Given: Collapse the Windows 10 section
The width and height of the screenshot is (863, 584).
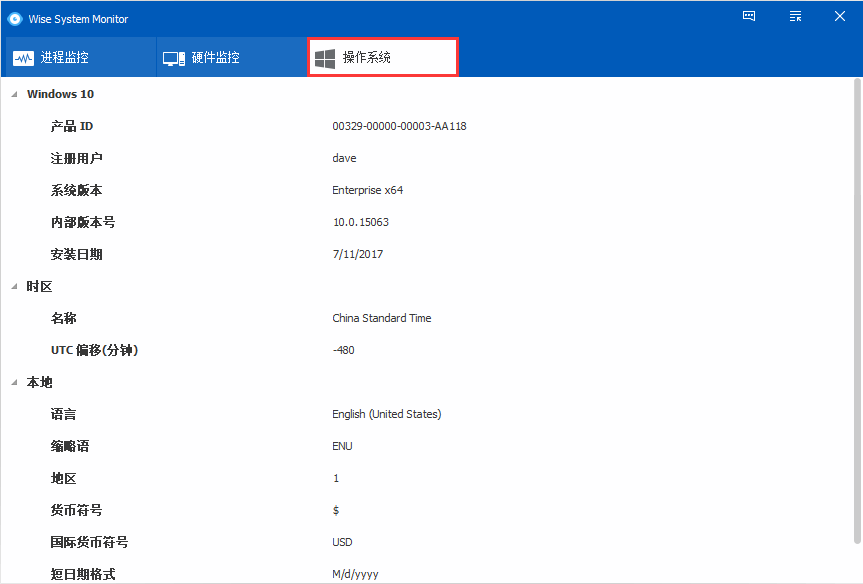Looking at the screenshot, I should point(14,94).
